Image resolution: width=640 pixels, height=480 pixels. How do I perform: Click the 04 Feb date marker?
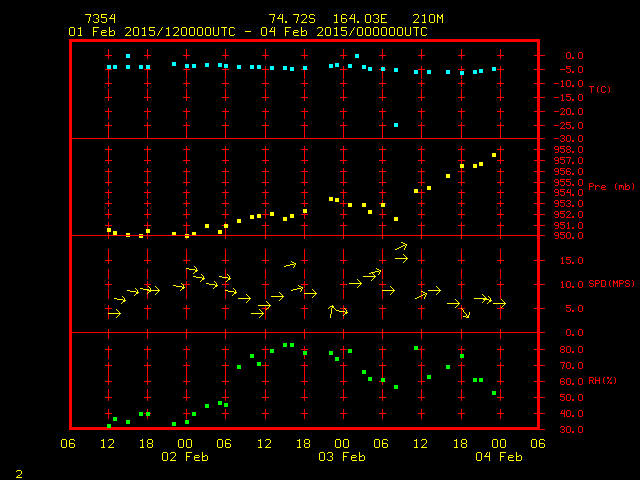pyautogui.click(x=499, y=457)
